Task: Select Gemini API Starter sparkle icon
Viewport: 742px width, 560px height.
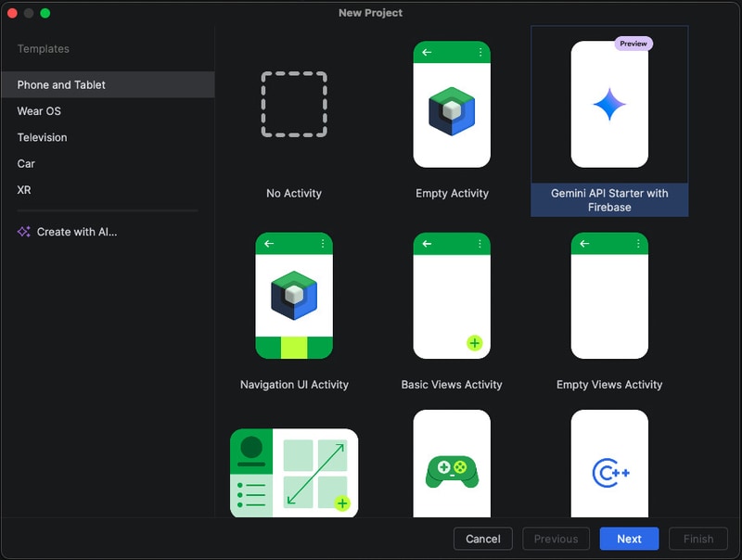Action: coord(609,105)
